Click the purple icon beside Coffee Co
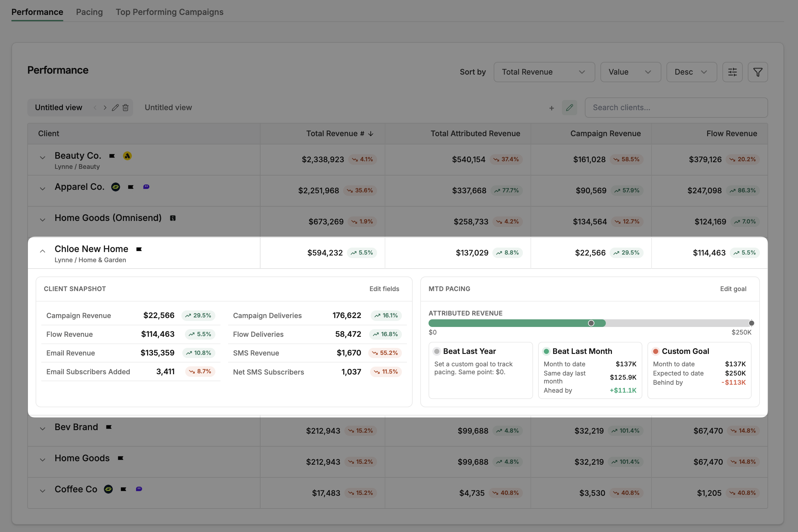The height and width of the screenshot is (532, 798). click(x=139, y=489)
